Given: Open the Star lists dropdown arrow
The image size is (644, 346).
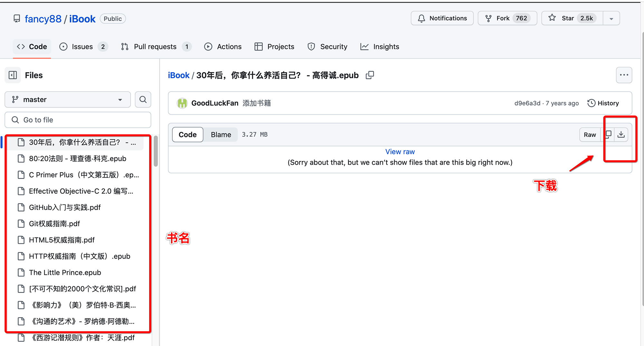Looking at the screenshot, I should pyautogui.click(x=611, y=18).
